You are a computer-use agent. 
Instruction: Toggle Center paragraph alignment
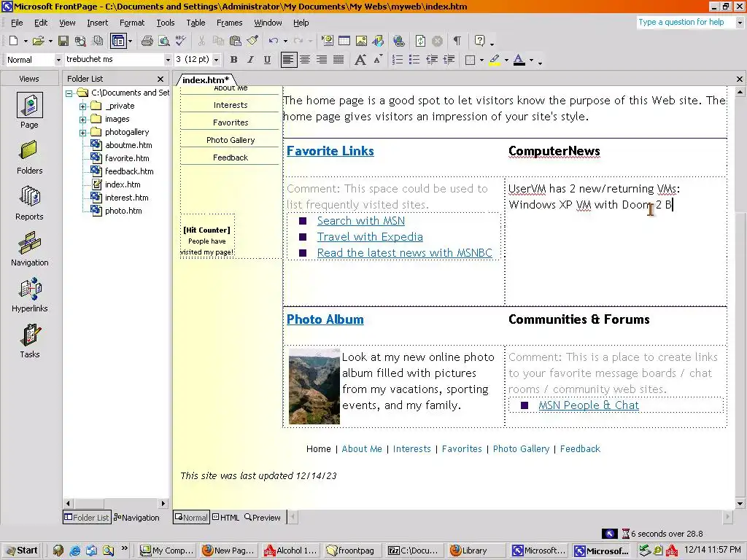305,60
